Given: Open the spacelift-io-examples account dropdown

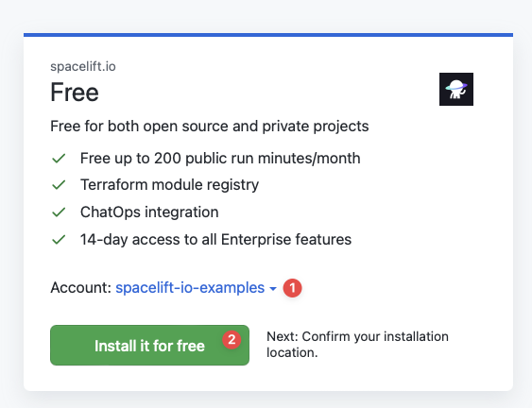Looking at the screenshot, I should pos(197,288).
